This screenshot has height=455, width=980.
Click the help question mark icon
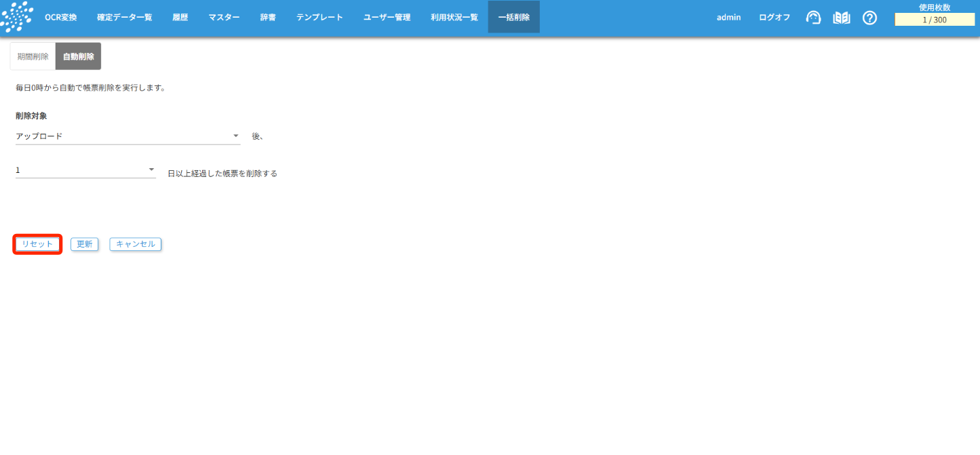pyautogui.click(x=869, y=18)
